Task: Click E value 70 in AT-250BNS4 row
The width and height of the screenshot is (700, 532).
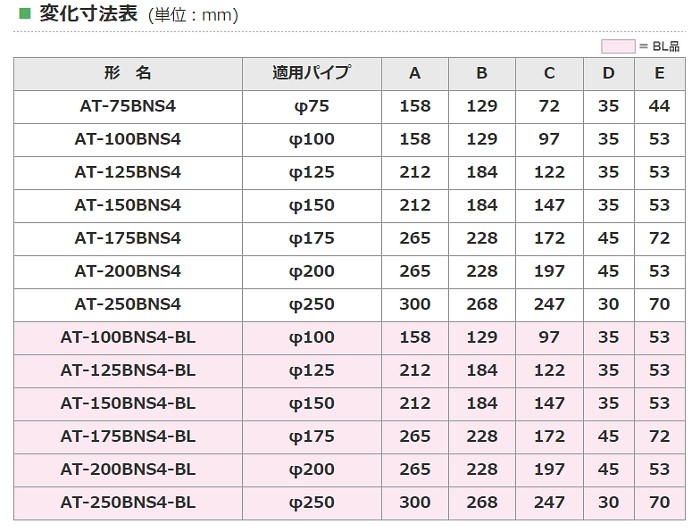Action: (660, 304)
